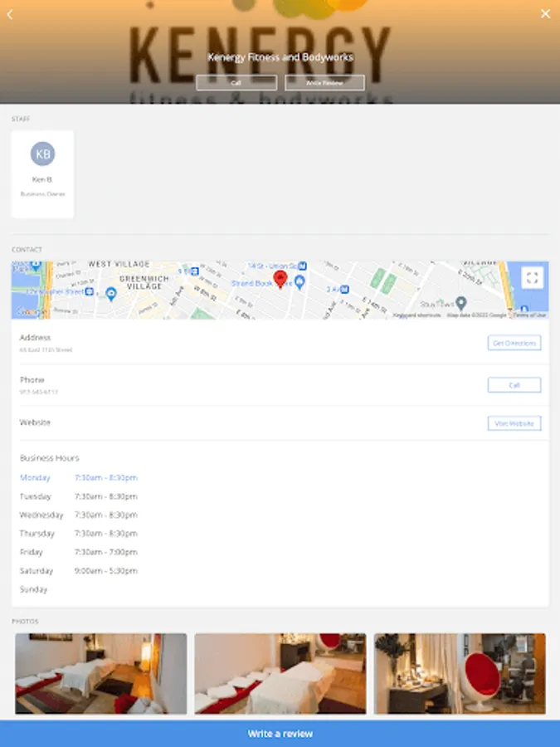Image resolution: width=560 pixels, height=747 pixels.
Task: Select the street address text under Address
Action: (46, 350)
